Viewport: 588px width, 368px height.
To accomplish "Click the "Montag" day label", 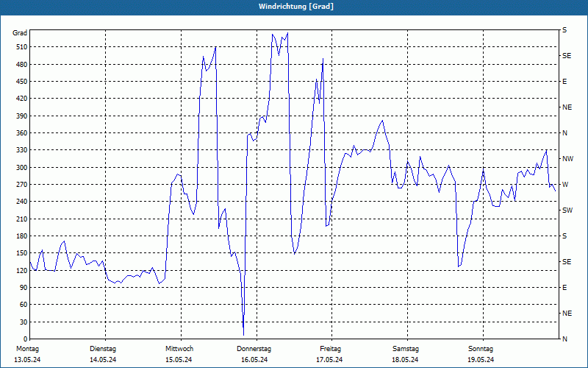I will pyautogui.click(x=28, y=349).
